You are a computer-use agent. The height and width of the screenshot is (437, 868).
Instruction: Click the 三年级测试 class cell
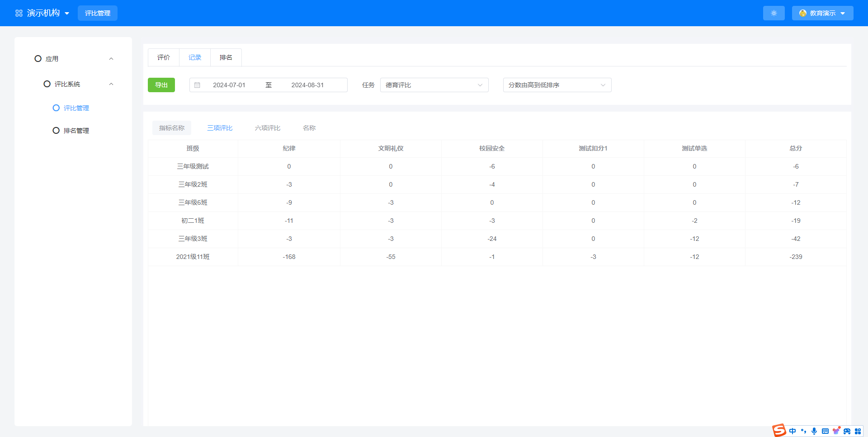pyautogui.click(x=193, y=166)
